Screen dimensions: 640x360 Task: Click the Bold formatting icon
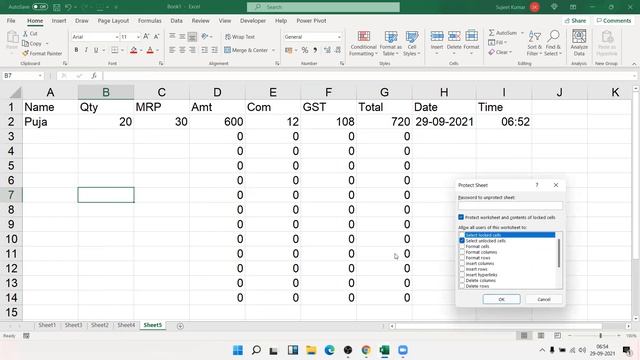pos(76,50)
